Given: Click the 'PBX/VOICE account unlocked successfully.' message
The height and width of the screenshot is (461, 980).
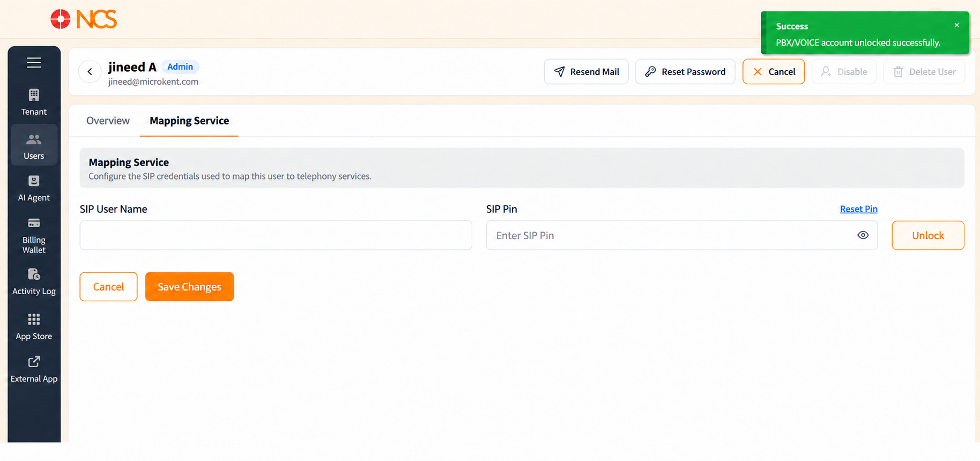Looking at the screenshot, I should [x=858, y=42].
